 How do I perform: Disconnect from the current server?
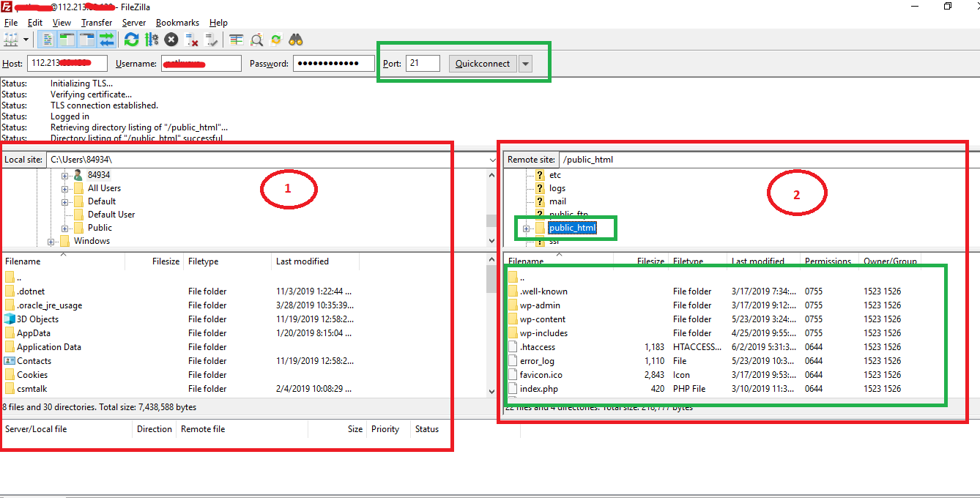191,40
